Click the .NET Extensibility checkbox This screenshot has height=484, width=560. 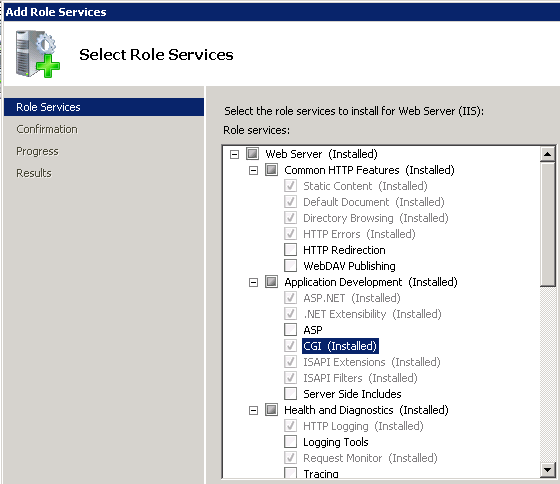(x=290, y=314)
